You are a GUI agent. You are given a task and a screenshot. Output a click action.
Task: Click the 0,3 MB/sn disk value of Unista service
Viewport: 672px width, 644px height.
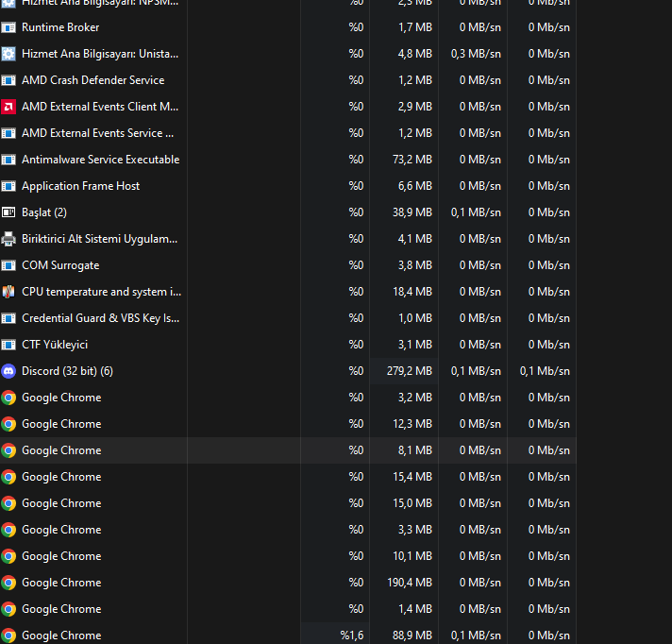pyautogui.click(x=476, y=54)
